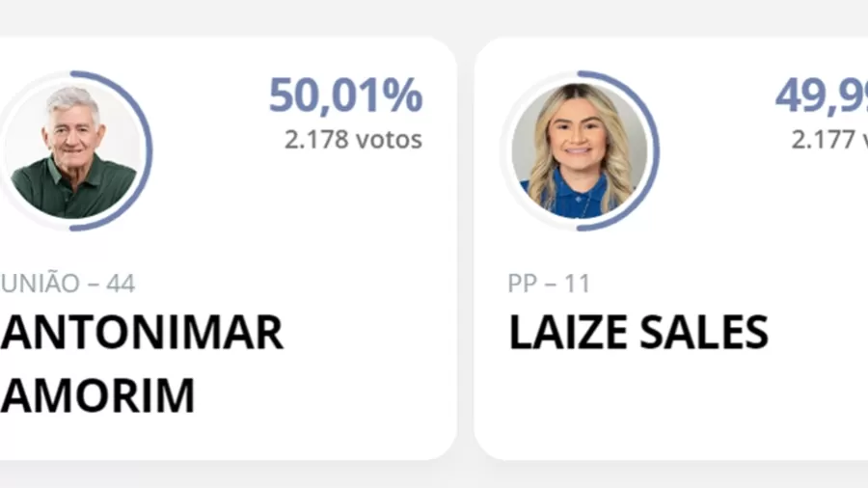The height and width of the screenshot is (488, 868).
Task: Click number 44 in the União label
Action: click(x=121, y=284)
